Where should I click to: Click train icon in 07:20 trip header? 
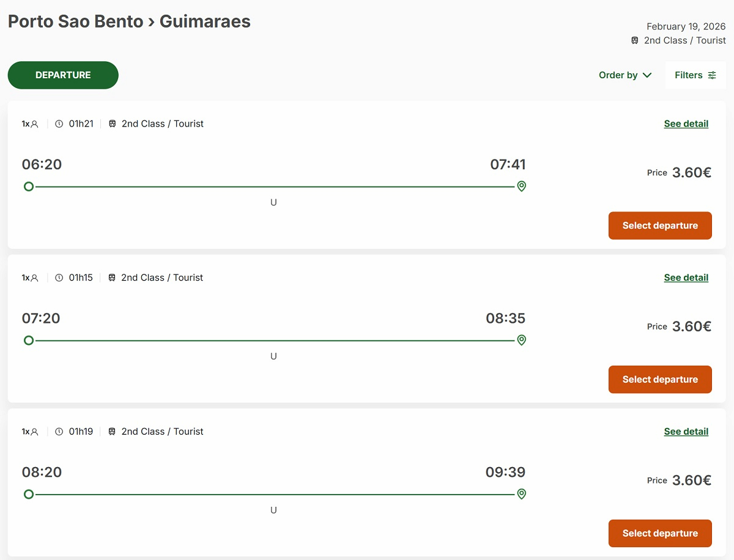point(112,278)
